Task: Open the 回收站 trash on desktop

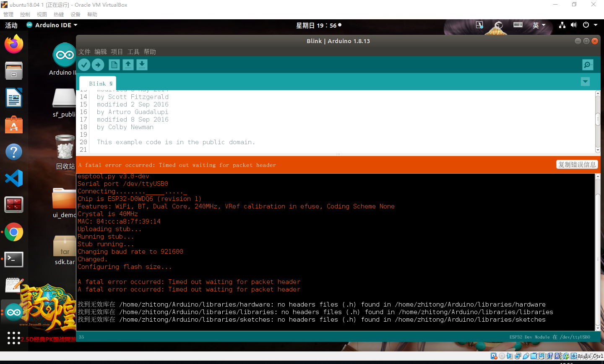Action: pos(65,152)
